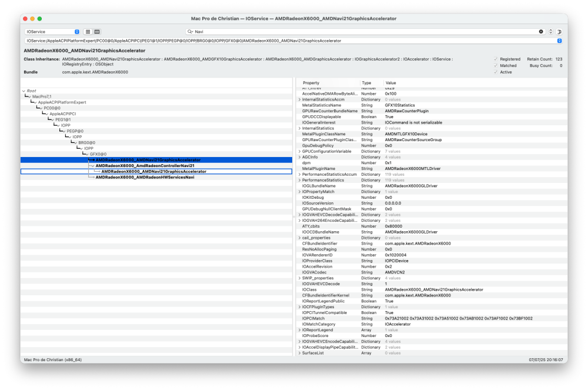This screenshot has width=588, height=390.
Task: Toggle the inspector sidebar panel icon
Action: coord(559,32)
